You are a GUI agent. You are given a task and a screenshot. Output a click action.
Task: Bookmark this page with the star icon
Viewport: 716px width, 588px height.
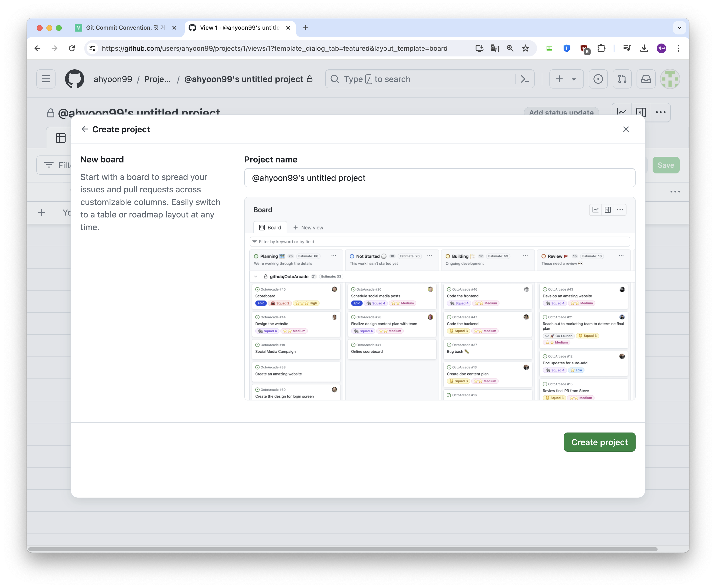click(x=525, y=48)
